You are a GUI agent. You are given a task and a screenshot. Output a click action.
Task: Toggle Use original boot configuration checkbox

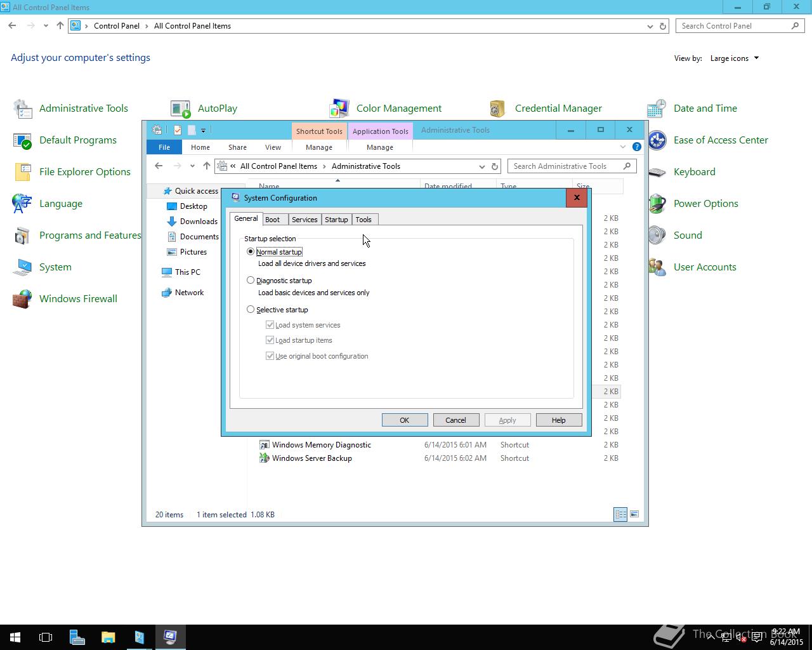click(270, 356)
